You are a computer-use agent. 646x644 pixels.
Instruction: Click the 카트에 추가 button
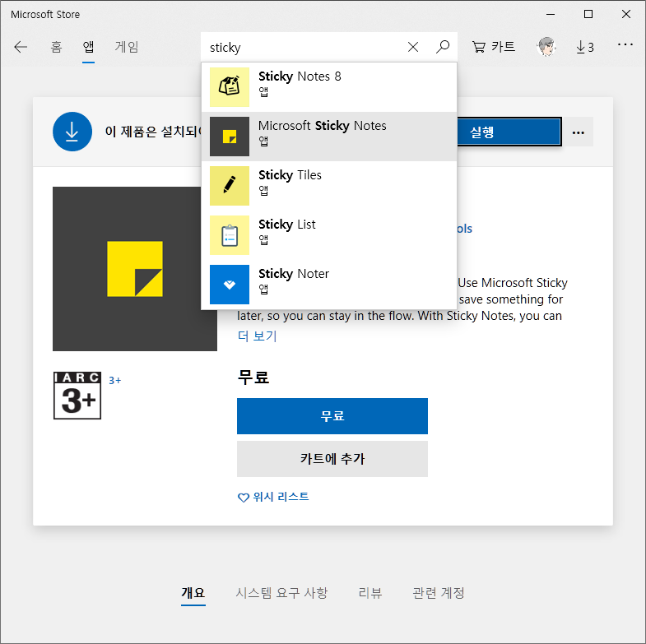click(332, 459)
